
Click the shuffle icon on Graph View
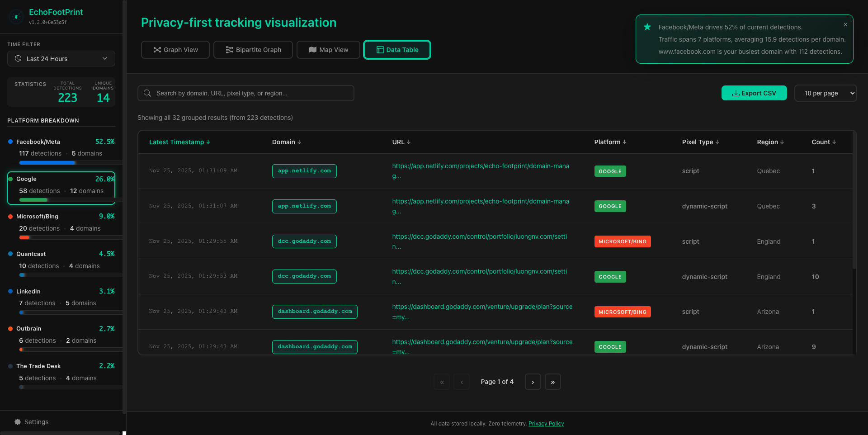click(157, 50)
